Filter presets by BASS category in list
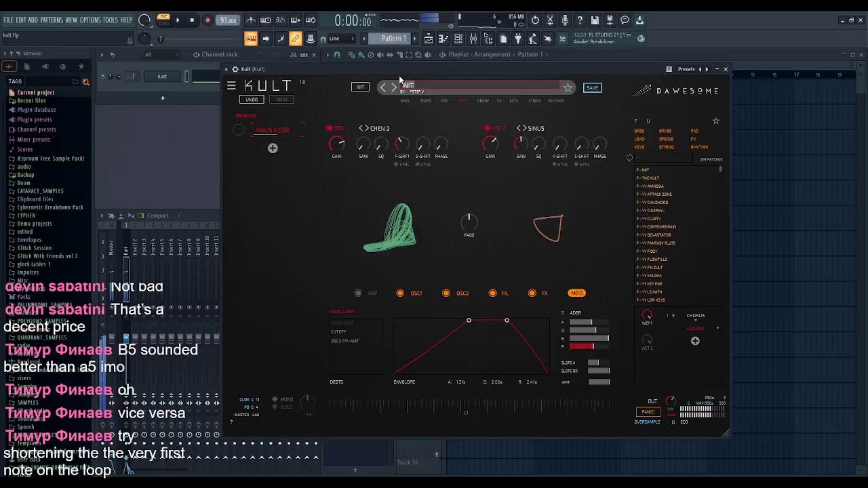This screenshot has height=488, width=868. pyautogui.click(x=639, y=131)
